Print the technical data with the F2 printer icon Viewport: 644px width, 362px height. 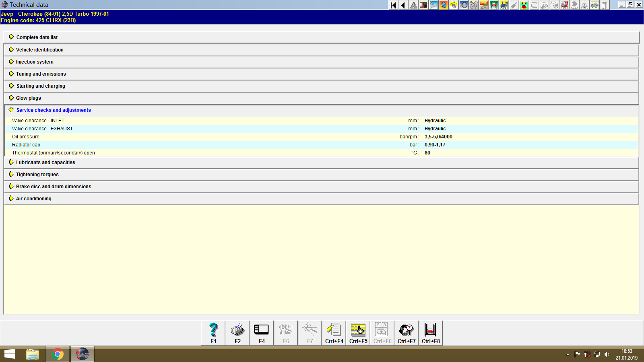(x=237, y=333)
